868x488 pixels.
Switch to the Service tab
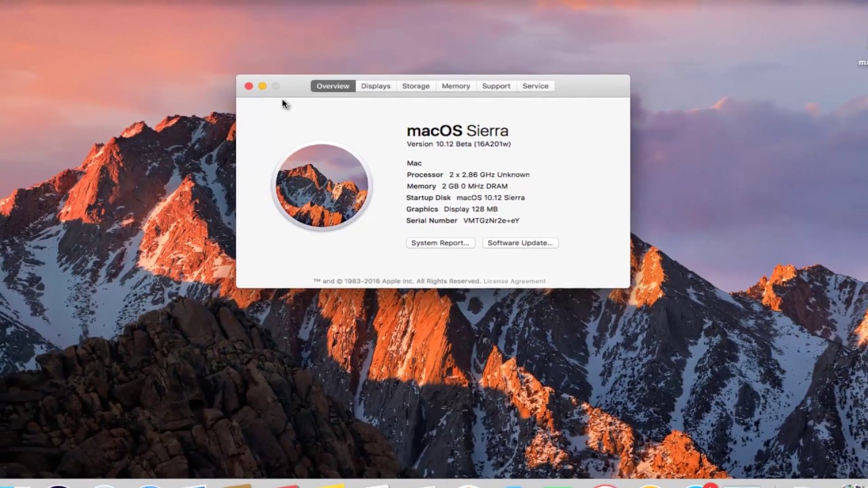click(x=536, y=86)
